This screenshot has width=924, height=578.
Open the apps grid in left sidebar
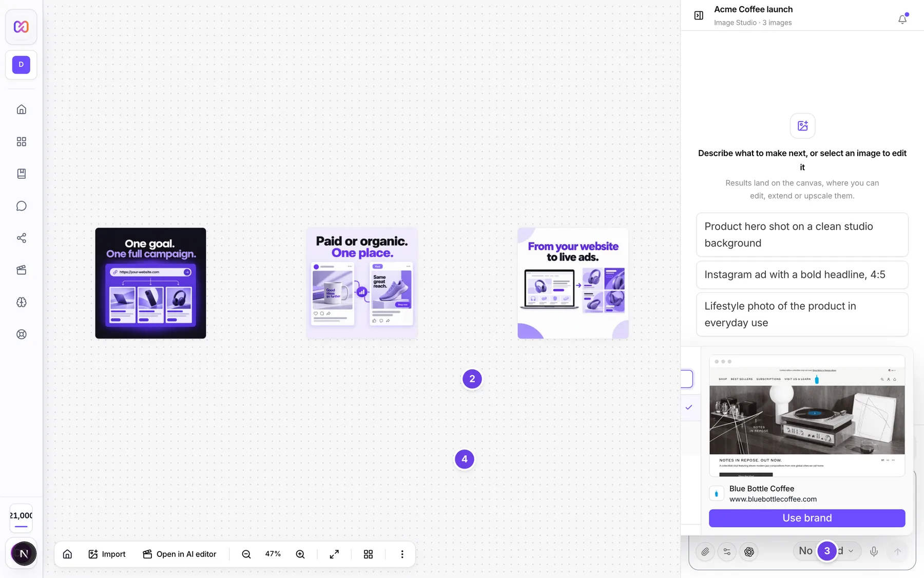[21, 142]
